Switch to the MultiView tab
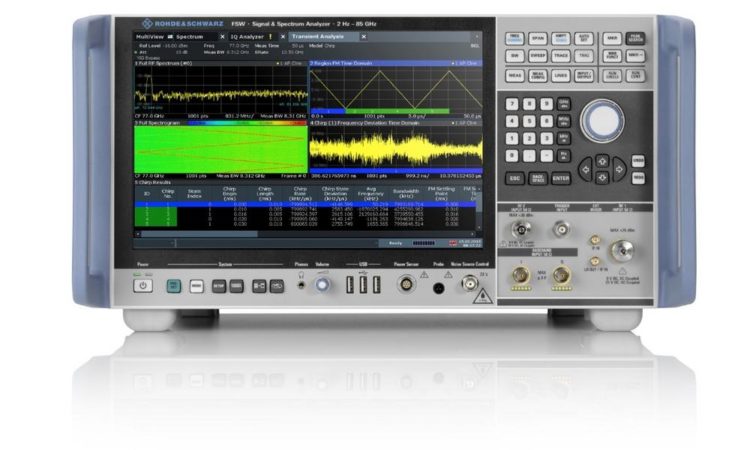This screenshot has width=750, height=450. [x=151, y=36]
